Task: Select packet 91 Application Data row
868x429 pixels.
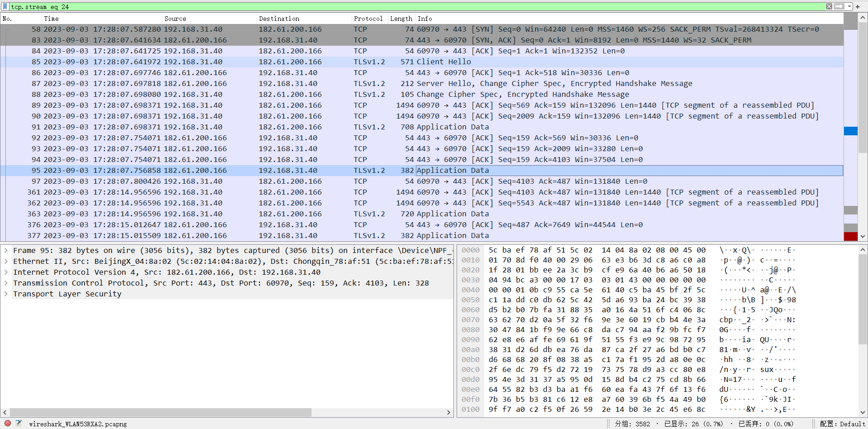Action: coord(422,127)
